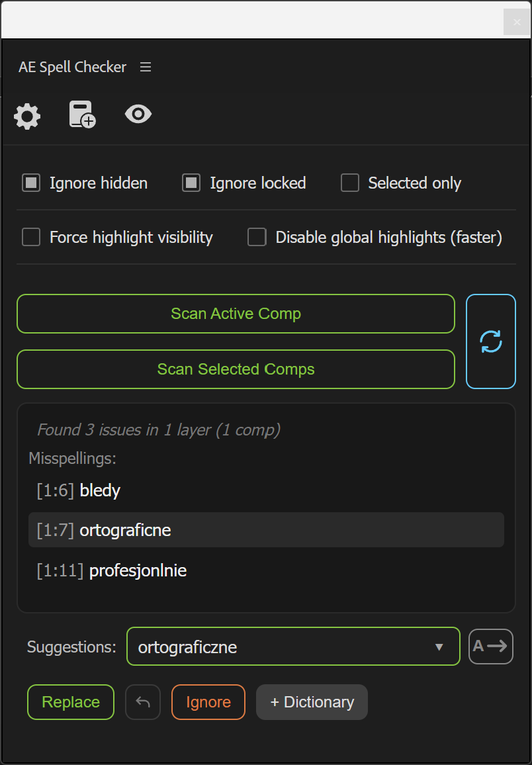Click the Scan Active Comp button
Image resolution: width=532 pixels, height=765 pixels.
click(236, 314)
